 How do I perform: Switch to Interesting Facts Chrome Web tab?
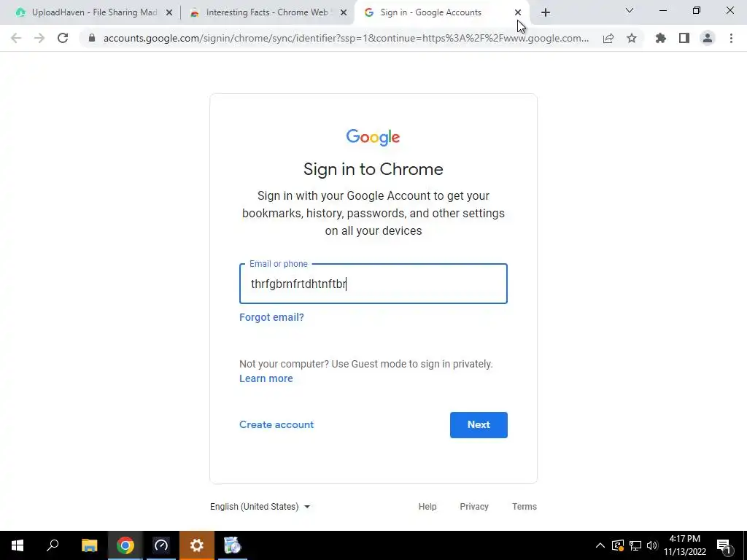pos(268,12)
